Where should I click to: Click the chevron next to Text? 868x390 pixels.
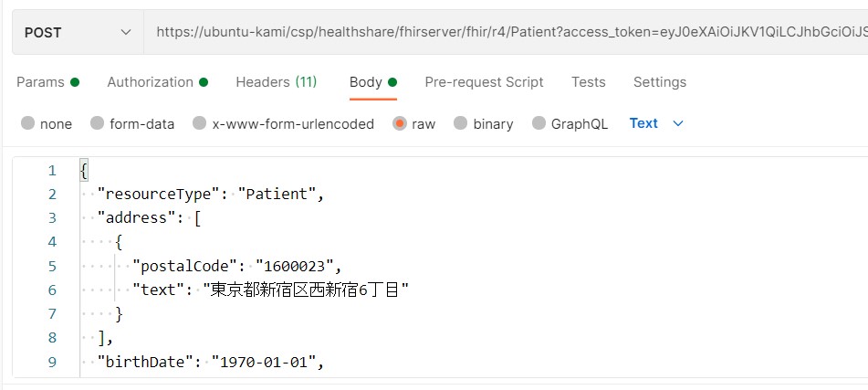(678, 123)
